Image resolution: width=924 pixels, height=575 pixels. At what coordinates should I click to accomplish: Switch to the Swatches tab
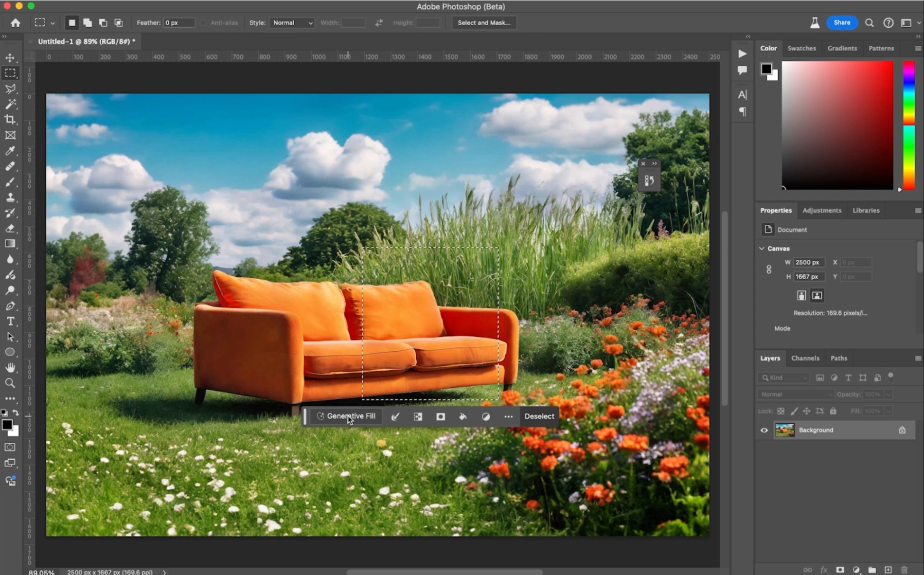(x=801, y=48)
